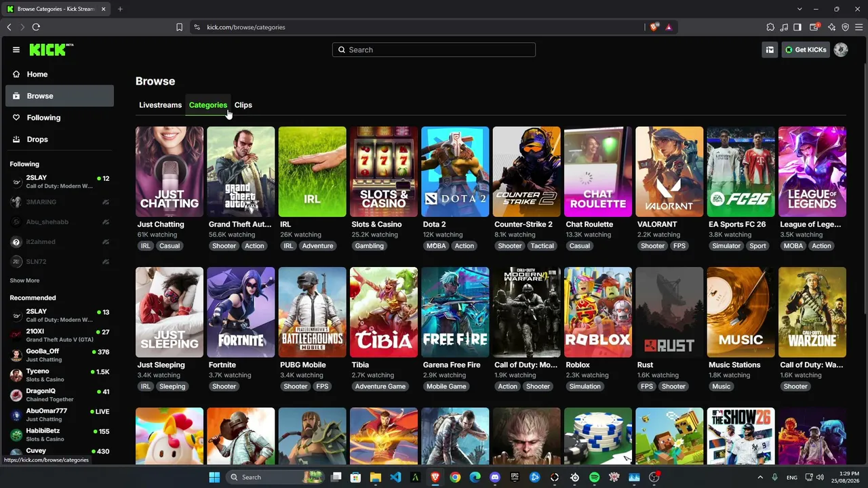This screenshot has height=488, width=868.
Task: Switch to the Clips tab
Action: (x=243, y=105)
